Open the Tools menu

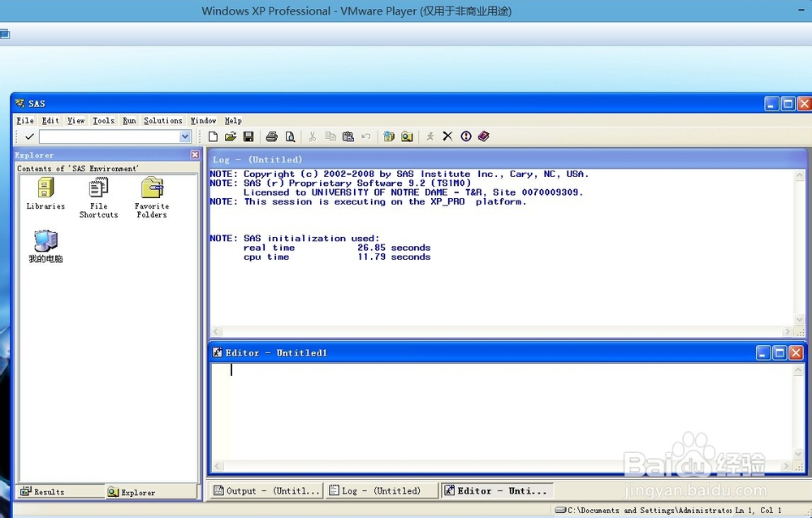[104, 121]
